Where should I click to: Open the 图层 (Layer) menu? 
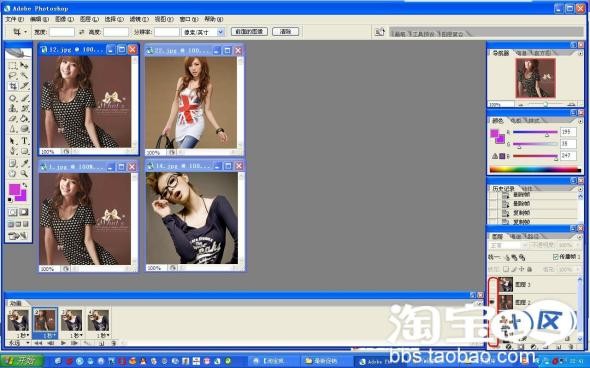(89, 19)
